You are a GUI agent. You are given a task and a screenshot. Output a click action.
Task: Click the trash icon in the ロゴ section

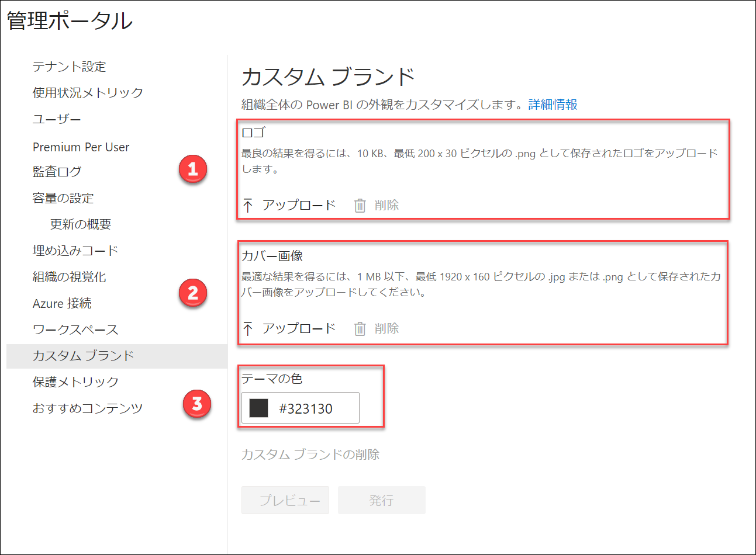360,206
